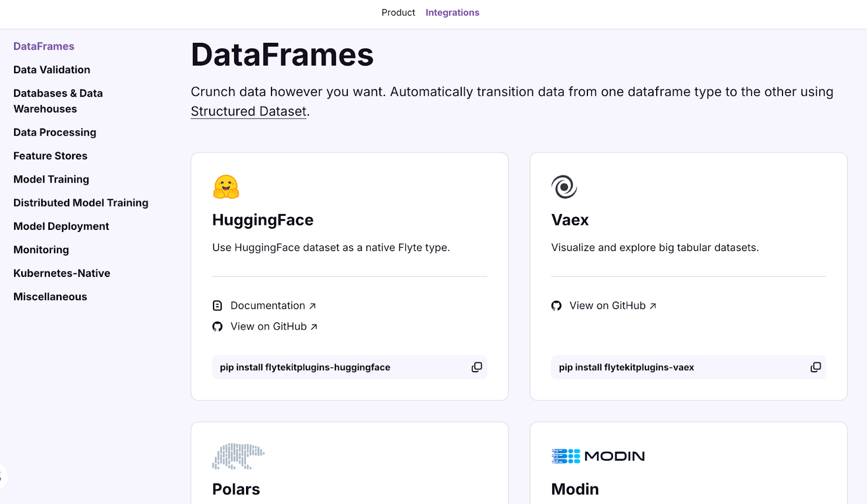The width and height of the screenshot is (867, 504).
Task: Open the Product menu item
Action: pyautogui.click(x=398, y=12)
